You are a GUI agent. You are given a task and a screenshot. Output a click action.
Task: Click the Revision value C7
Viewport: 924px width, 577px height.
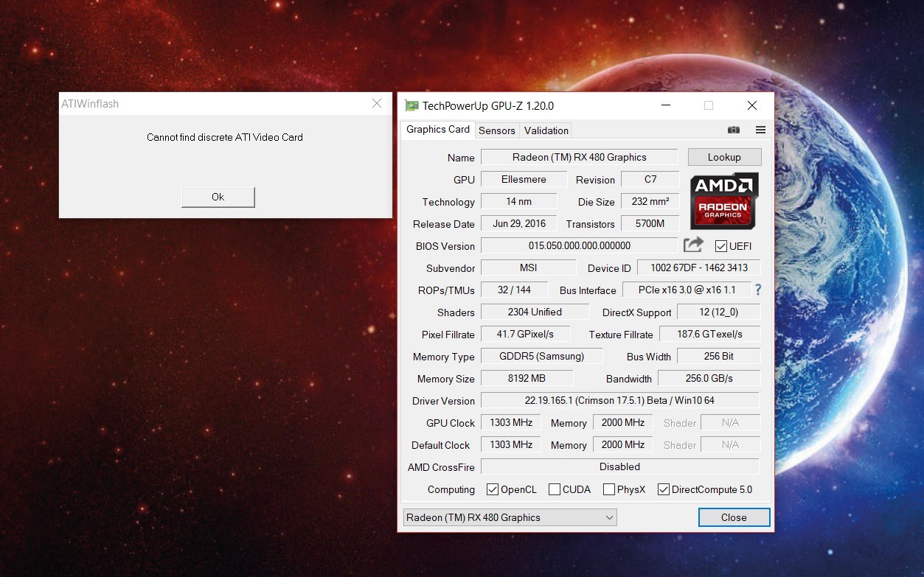[650, 179]
